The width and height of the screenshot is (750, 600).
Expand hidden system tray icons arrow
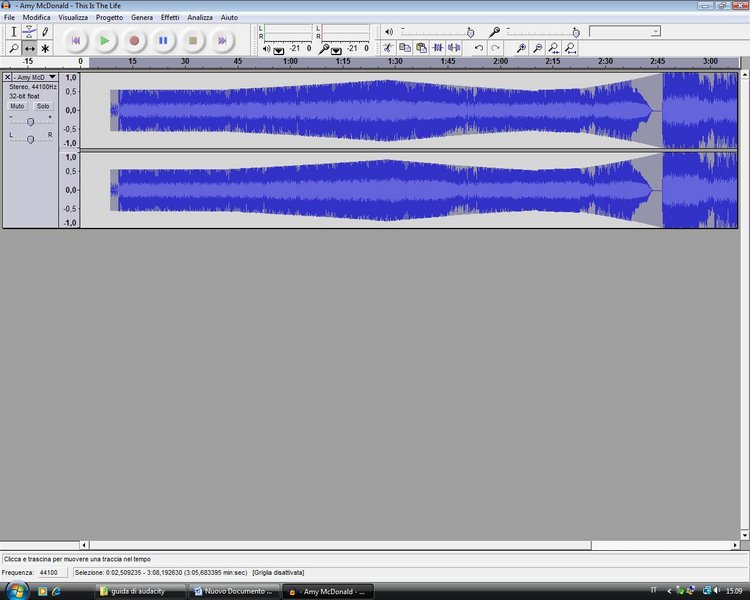point(669,591)
